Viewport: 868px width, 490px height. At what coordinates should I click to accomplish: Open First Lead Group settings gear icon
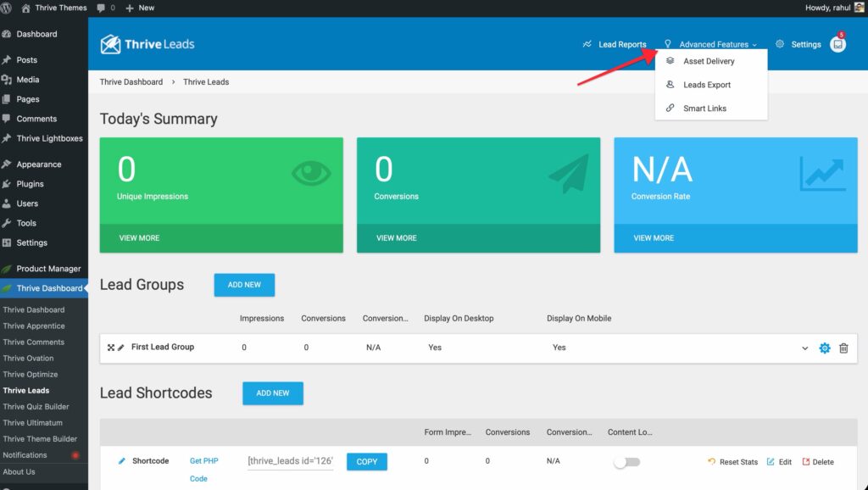[x=825, y=348]
